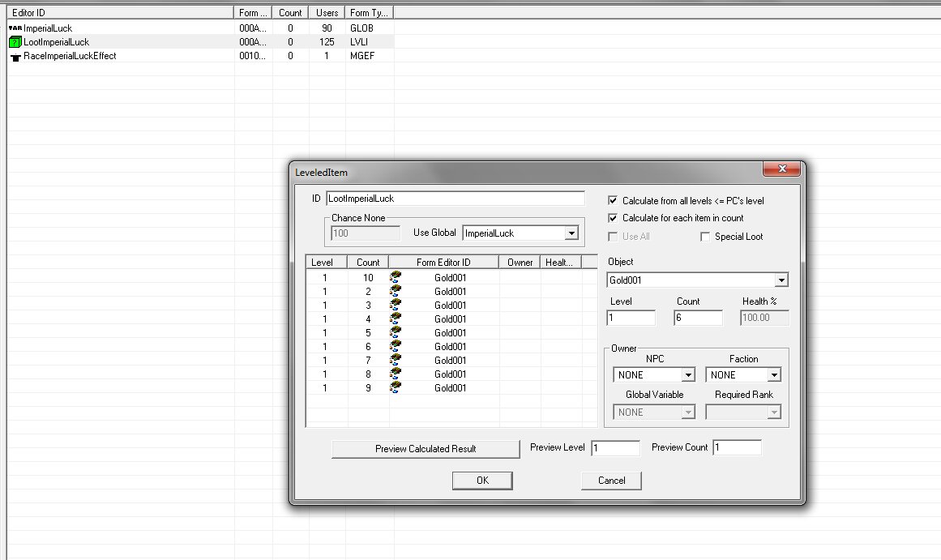Click the Count column header in main list
This screenshot has height=560, width=941.
(x=290, y=13)
